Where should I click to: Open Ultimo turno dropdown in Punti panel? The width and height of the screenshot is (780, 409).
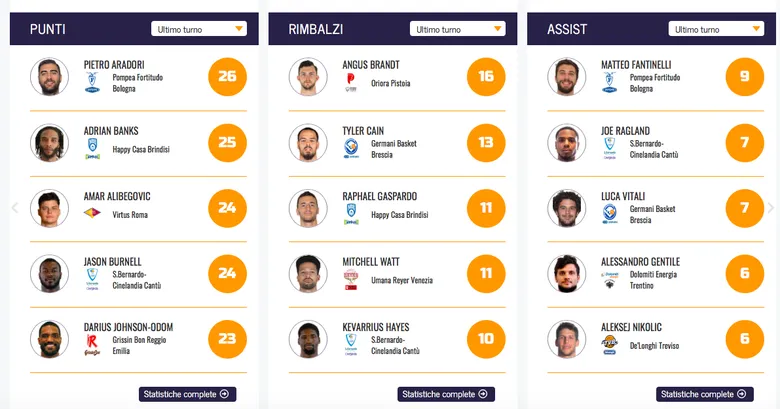(x=199, y=29)
